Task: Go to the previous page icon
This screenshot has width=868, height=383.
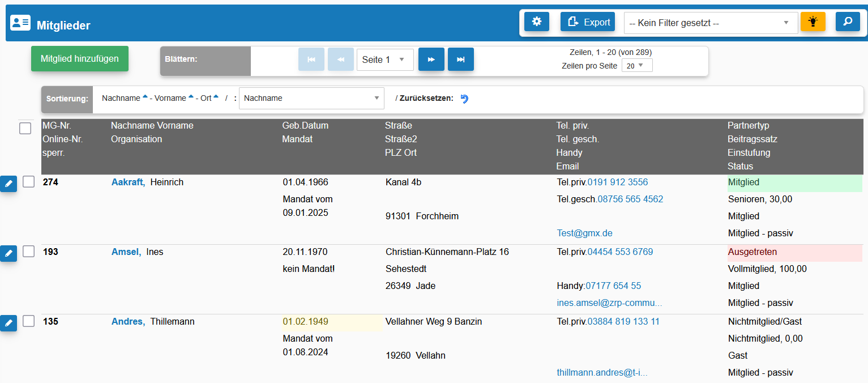Action: 341,59
